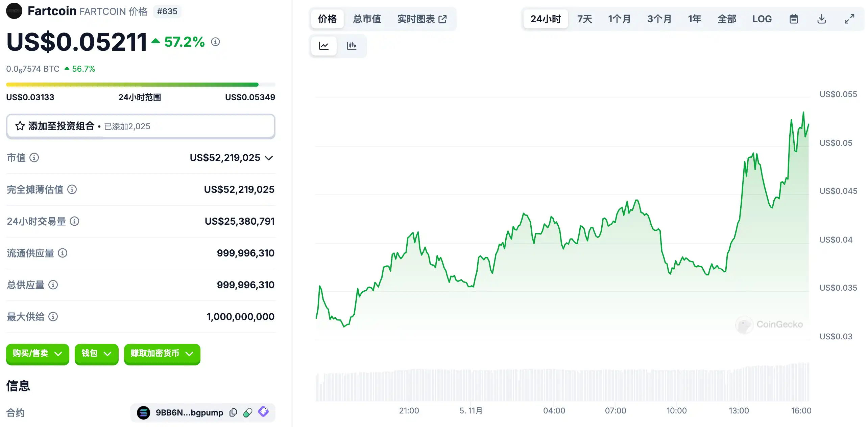Open the calendar date range picker
868x427 pixels.
tap(794, 19)
